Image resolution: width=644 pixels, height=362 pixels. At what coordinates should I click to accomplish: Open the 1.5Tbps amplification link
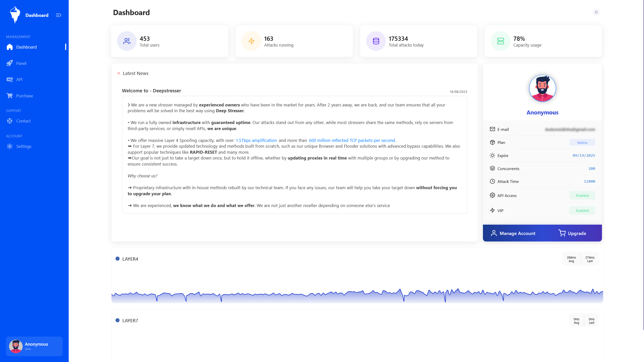[256, 140]
